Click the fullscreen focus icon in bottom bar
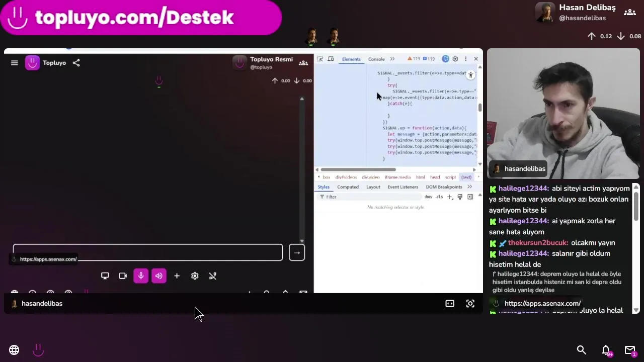This screenshot has width=644, height=362. [x=470, y=303]
